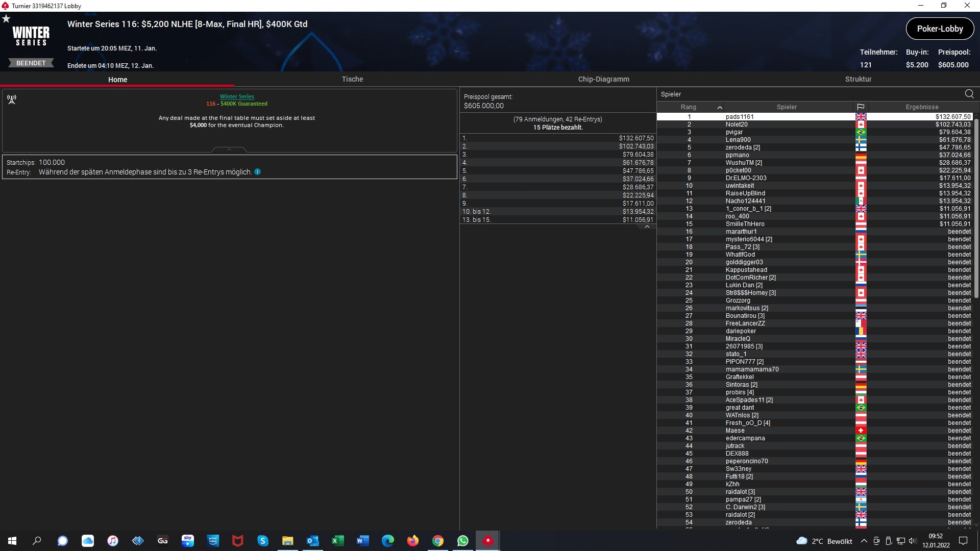The height and width of the screenshot is (551, 980).
Task: Click the favorite star icon
Action: pyautogui.click(x=6, y=19)
